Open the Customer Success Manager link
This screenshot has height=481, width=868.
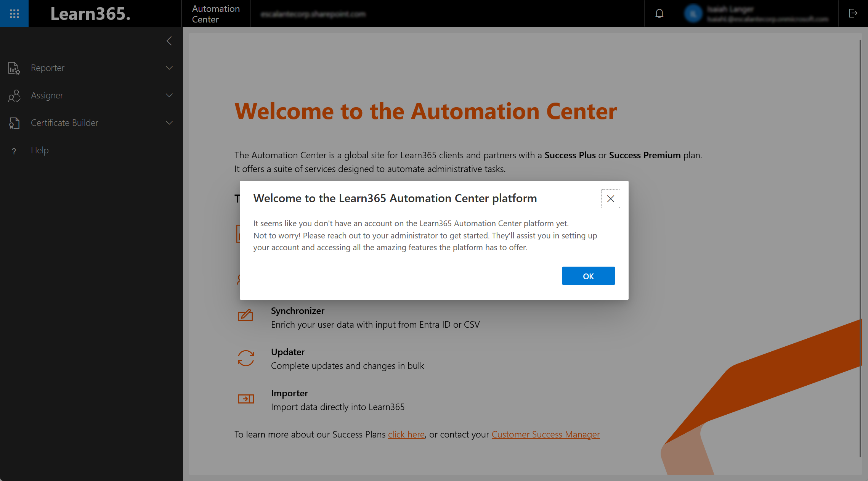[546, 434]
